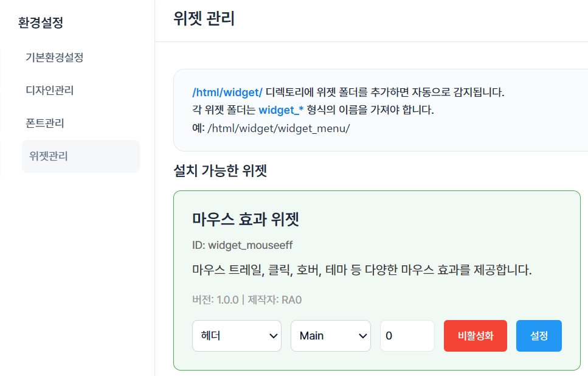588x376 pixels.
Task: Click the 위젯 관리 page title
Action: [204, 19]
